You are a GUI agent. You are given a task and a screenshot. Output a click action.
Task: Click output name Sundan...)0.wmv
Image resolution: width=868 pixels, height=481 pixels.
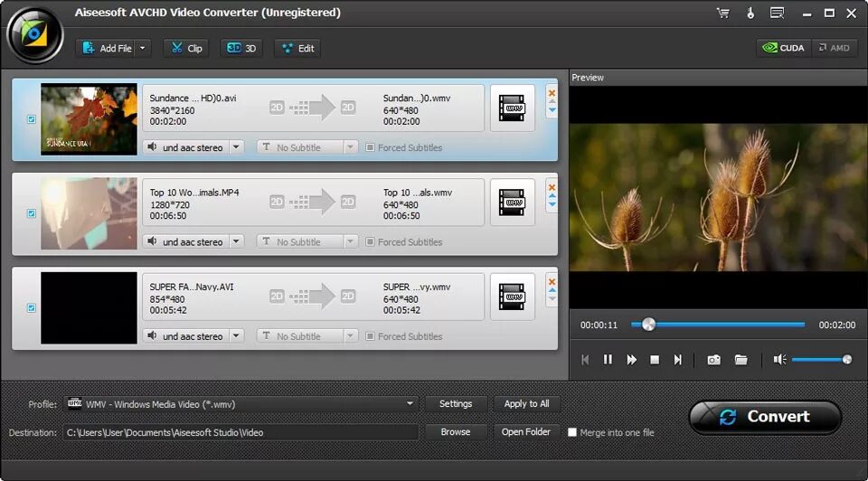pyautogui.click(x=417, y=98)
